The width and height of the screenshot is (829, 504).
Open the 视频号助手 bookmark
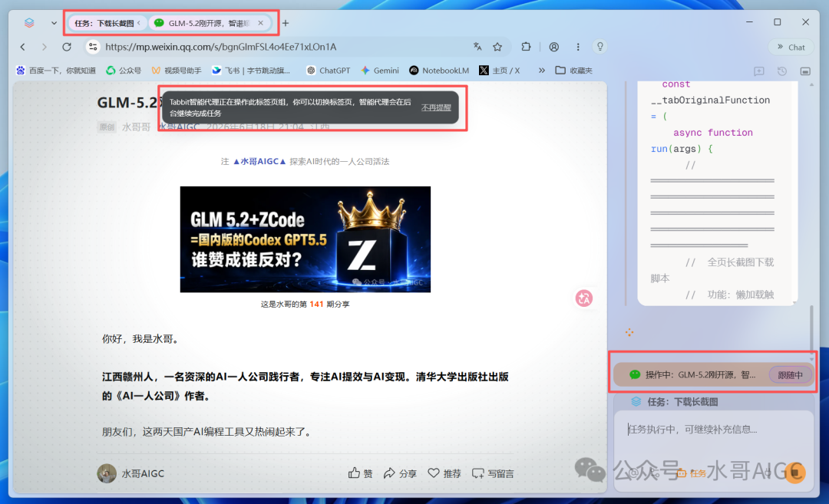click(176, 71)
